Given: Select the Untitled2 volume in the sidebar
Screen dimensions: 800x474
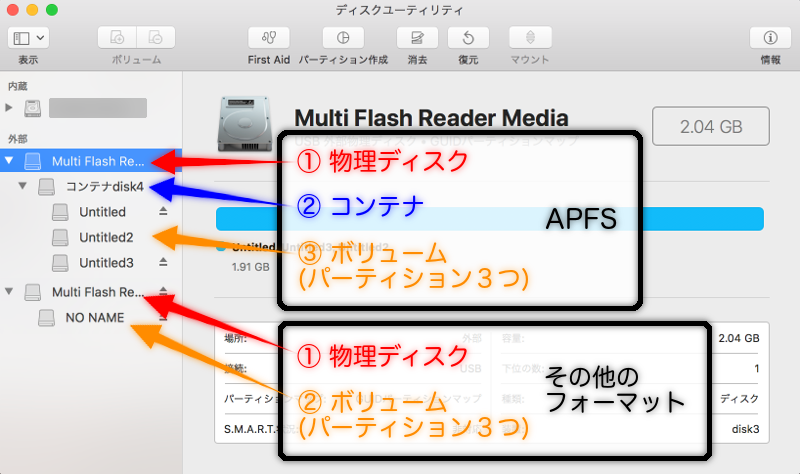Looking at the screenshot, I should (x=106, y=238).
